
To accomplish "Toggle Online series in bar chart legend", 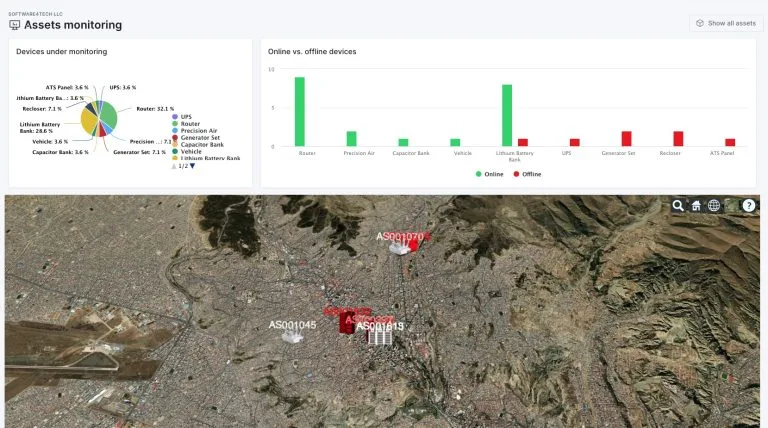I will [x=489, y=174].
